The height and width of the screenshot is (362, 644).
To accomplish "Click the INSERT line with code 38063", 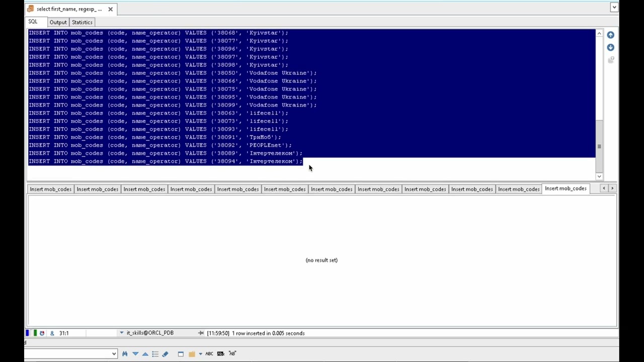I will pyautogui.click(x=158, y=113).
